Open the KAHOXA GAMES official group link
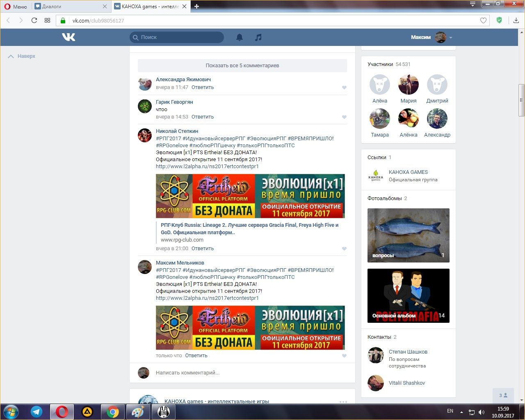 tap(408, 172)
